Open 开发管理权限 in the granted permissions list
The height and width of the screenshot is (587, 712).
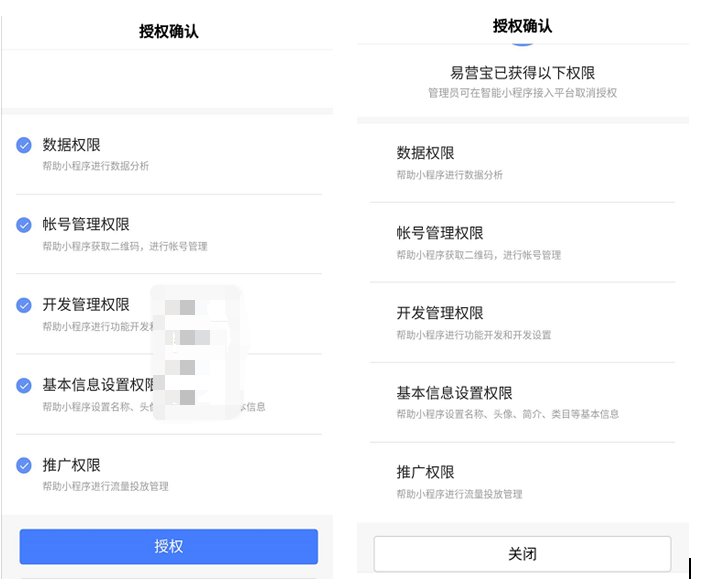(x=439, y=313)
